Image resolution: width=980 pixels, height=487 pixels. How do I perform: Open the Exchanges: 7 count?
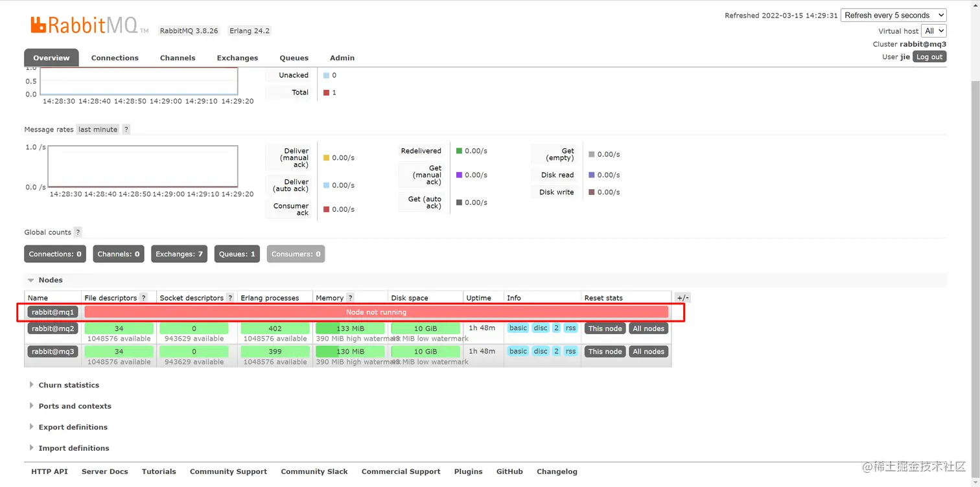pos(180,254)
